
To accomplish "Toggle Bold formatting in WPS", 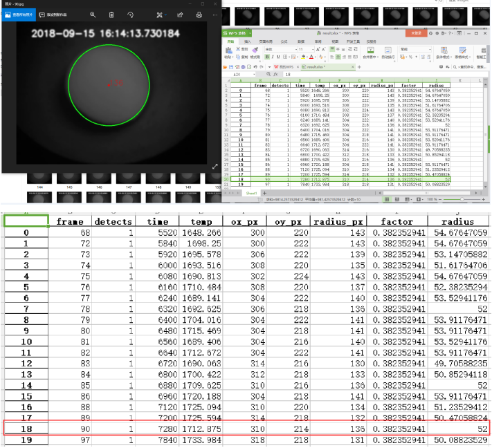I will point(267,57).
